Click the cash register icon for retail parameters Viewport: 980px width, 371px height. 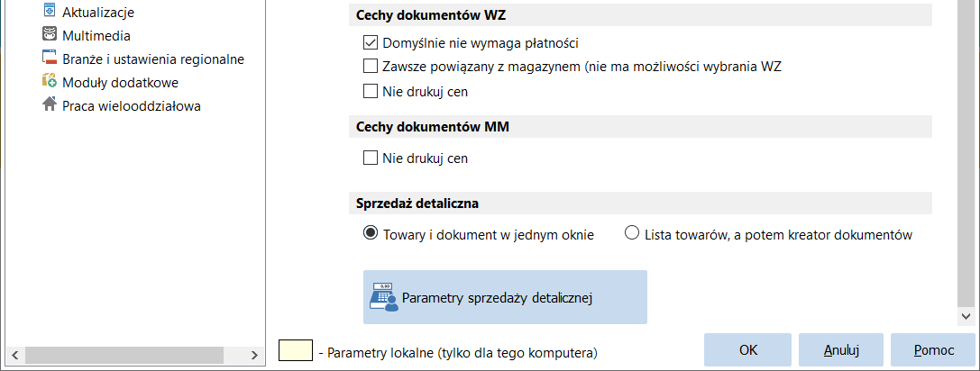[x=384, y=297]
